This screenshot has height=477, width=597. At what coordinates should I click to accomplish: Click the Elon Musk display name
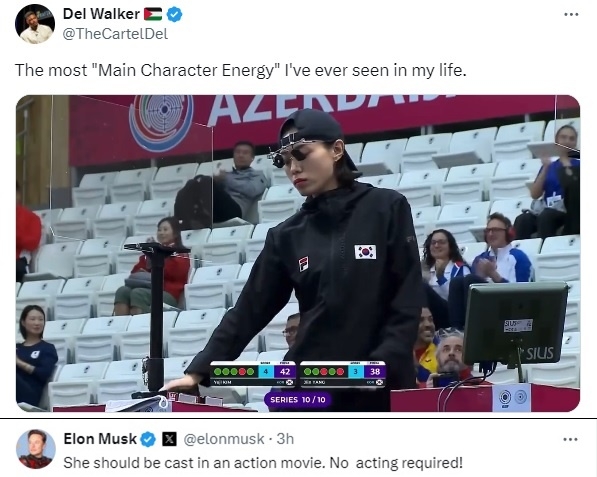(100, 439)
